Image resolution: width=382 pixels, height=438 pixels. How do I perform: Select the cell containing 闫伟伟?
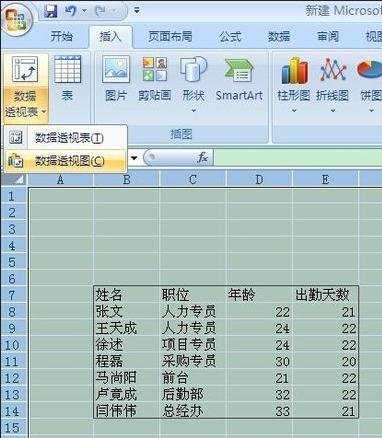coord(127,411)
